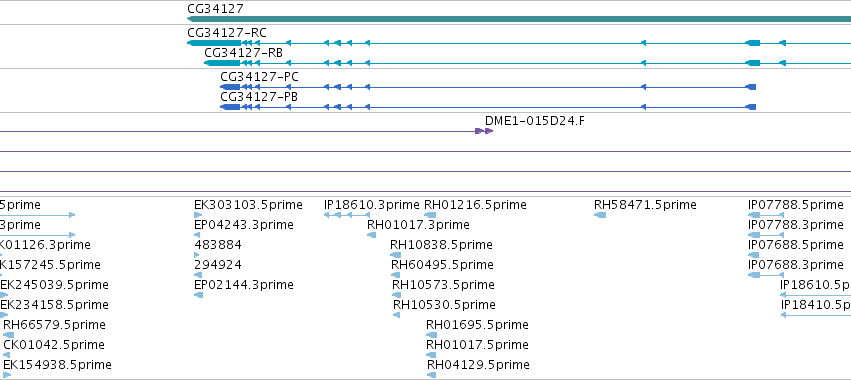Click the RH10838.5prime EST label
Image resolution: width=851 pixels, height=380 pixels.
pos(441,245)
